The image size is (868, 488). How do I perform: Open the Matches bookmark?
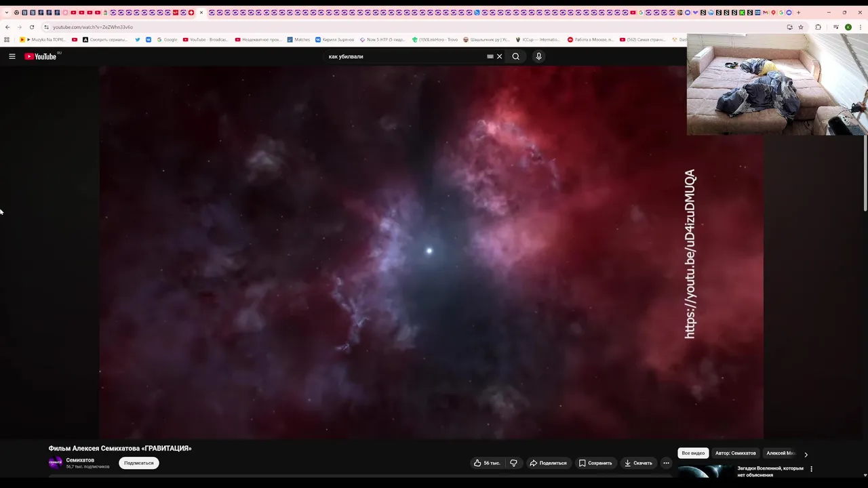pos(298,39)
